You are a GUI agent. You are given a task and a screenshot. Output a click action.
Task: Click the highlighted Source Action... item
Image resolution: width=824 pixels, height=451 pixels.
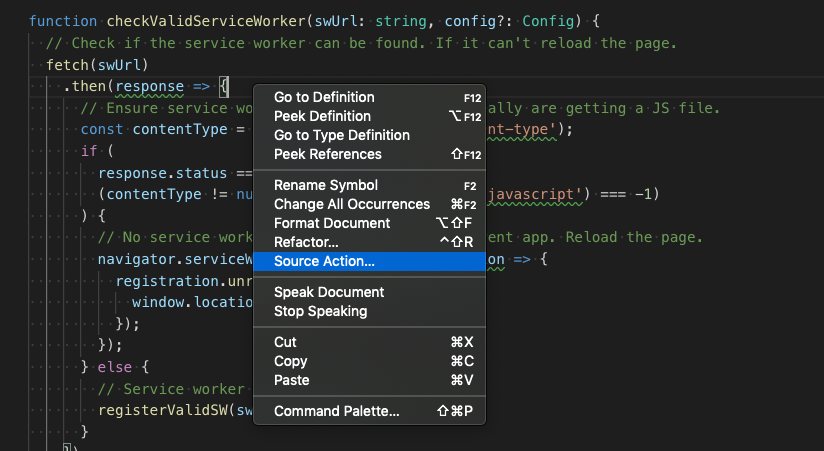(324, 261)
